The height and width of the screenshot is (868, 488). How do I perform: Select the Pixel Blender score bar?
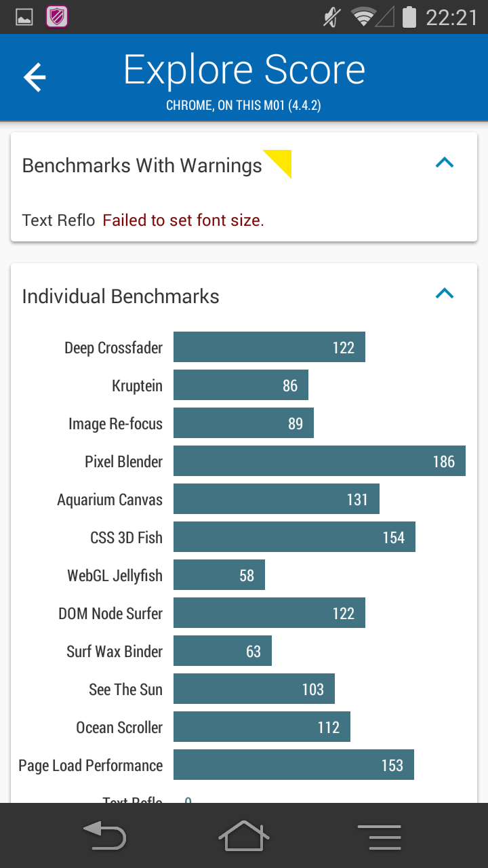(x=319, y=461)
